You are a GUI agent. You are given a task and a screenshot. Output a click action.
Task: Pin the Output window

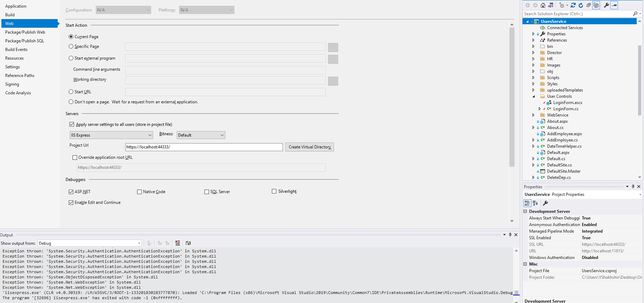[510, 235]
